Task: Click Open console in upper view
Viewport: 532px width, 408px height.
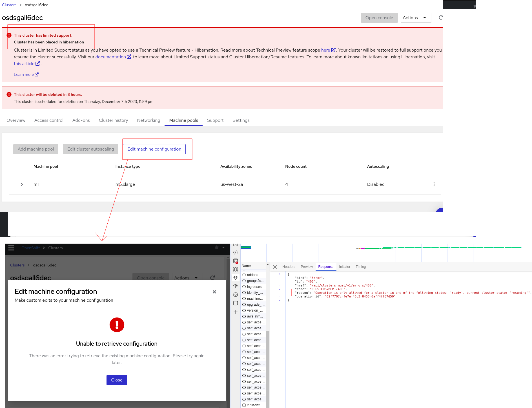Action: [x=379, y=18]
